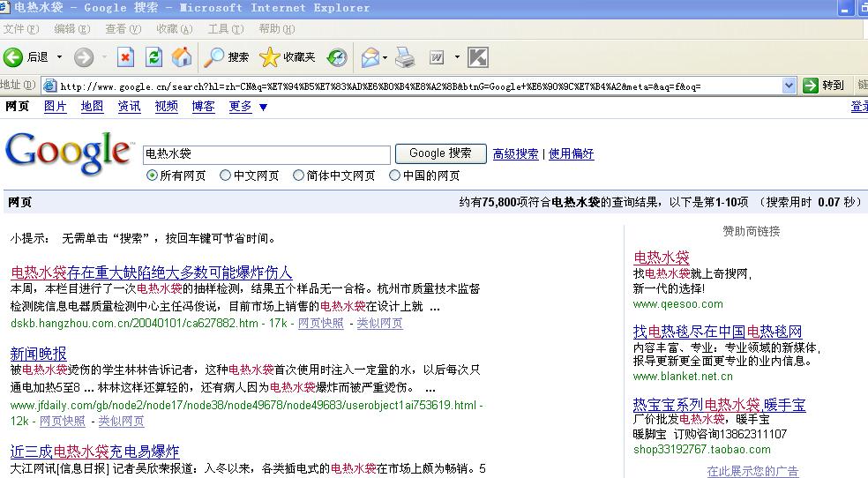Expand the Mail icon dropdown arrow
The height and width of the screenshot is (478, 868).
point(385,57)
